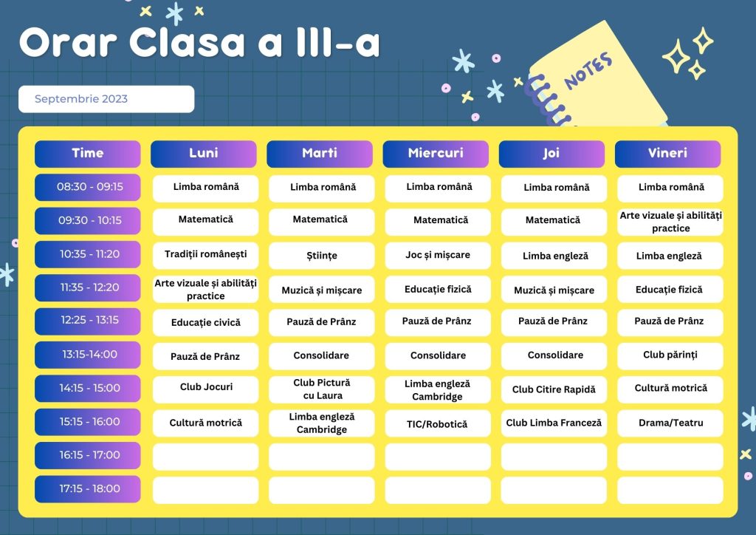Click the Club părinți cell
Image resolution: width=756 pixels, height=535 pixels.
670,356
